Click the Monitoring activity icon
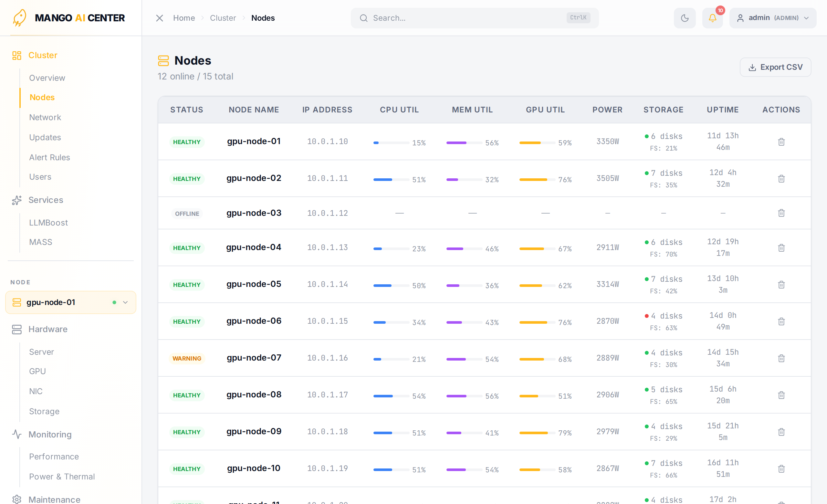 point(17,435)
